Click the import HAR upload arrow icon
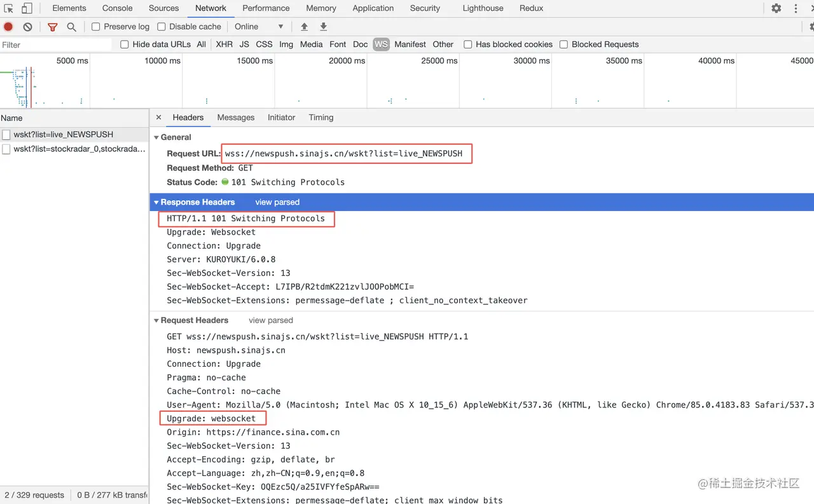This screenshot has height=504, width=814. 304,27
